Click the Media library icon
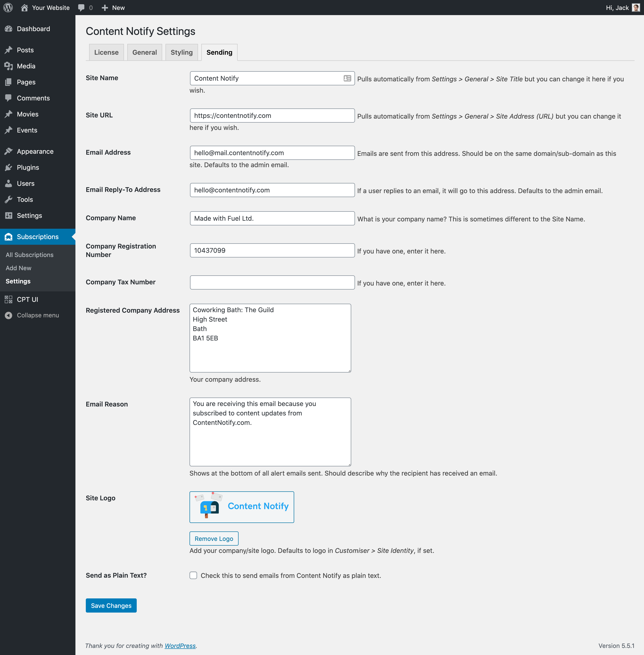This screenshot has height=655, width=644. [x=9, y=66]
